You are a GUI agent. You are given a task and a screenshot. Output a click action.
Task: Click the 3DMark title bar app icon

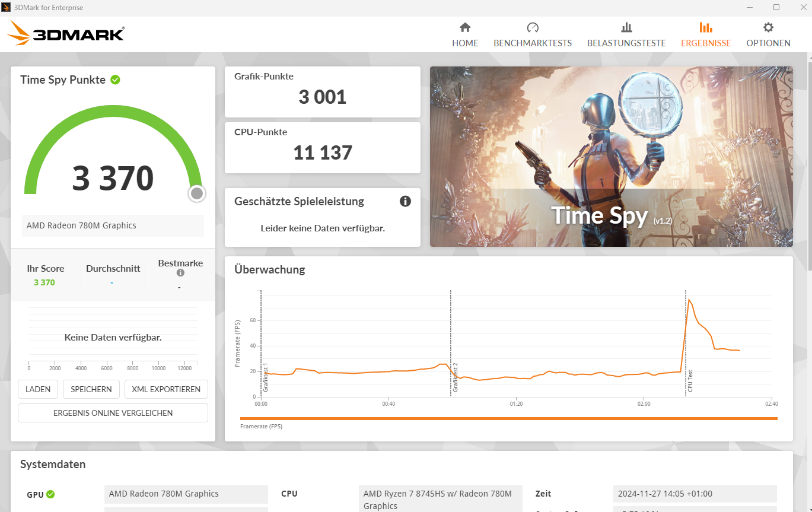click(x=7, y=8)
